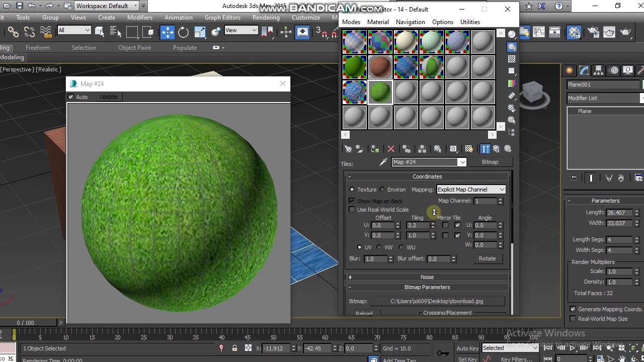
Task: Enable Use Real-World Scale checkbox
Action: tap(352, 210)
